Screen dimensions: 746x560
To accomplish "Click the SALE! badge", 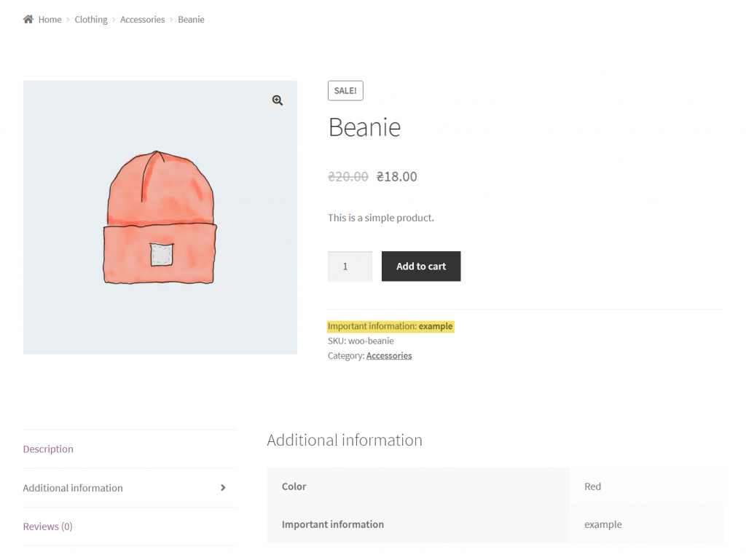I will pos(345,90).
